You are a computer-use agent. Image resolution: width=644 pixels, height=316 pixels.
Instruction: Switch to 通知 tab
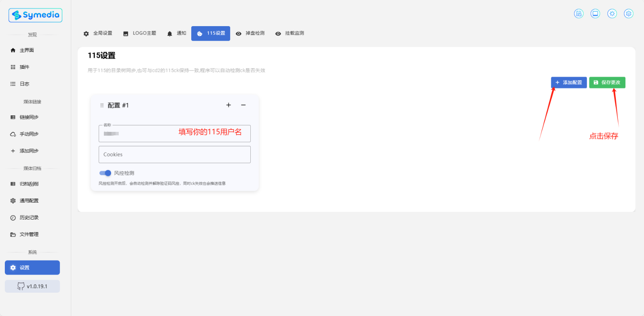(176, 33)
